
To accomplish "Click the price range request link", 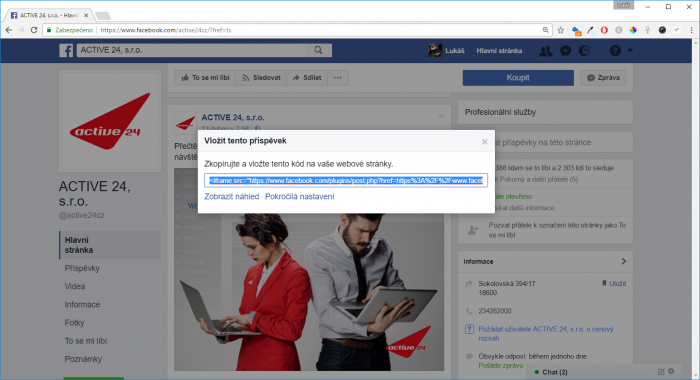I will 546,334.
